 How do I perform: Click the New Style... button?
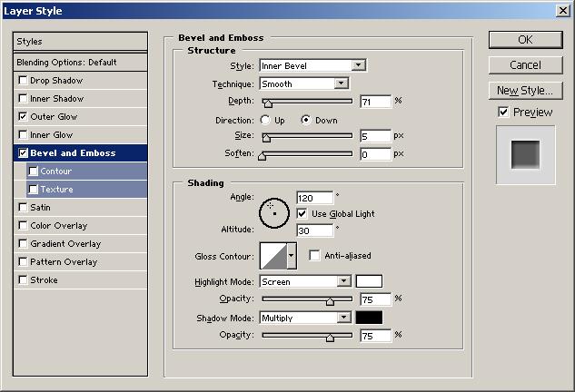526,91
